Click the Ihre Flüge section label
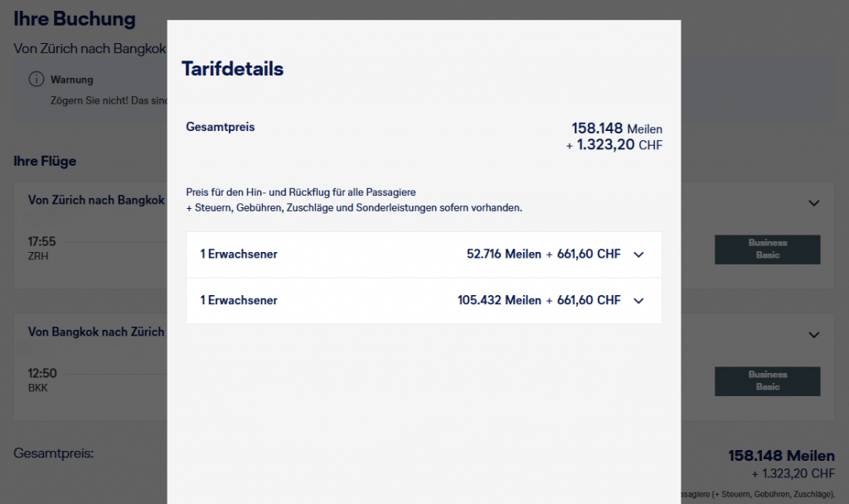This screenshot has width=849, height=504. pyautogui.click(x=45, y=161)
